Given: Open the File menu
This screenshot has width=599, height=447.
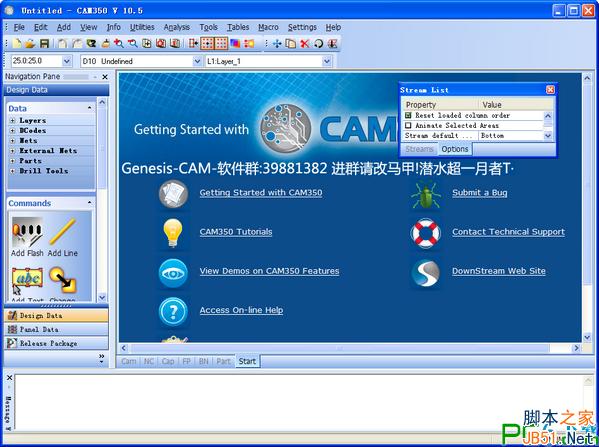Looking at the screenshot, I should tap(19, 27).
